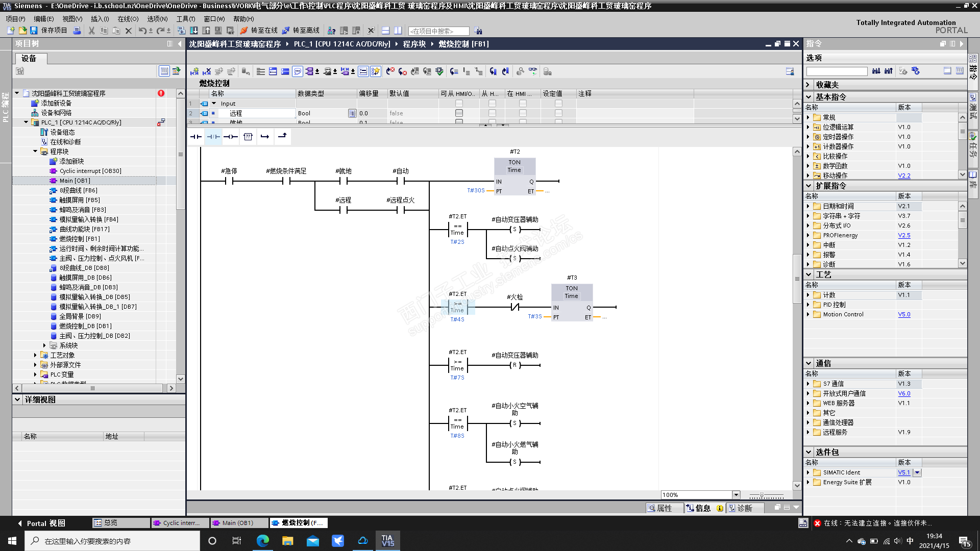Screen dimensions: 980x551
Task: Open the 在线(O) menu
Action: 128,19
